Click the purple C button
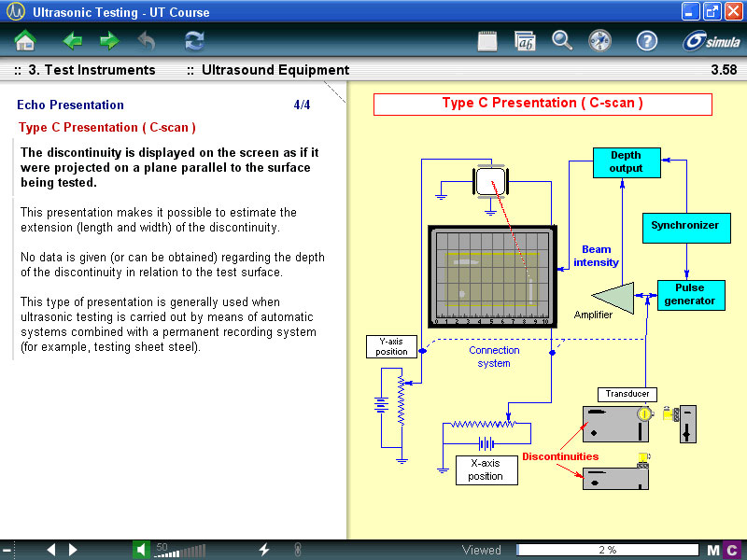This screenshot has height=560, width=747. coord(733,551)
